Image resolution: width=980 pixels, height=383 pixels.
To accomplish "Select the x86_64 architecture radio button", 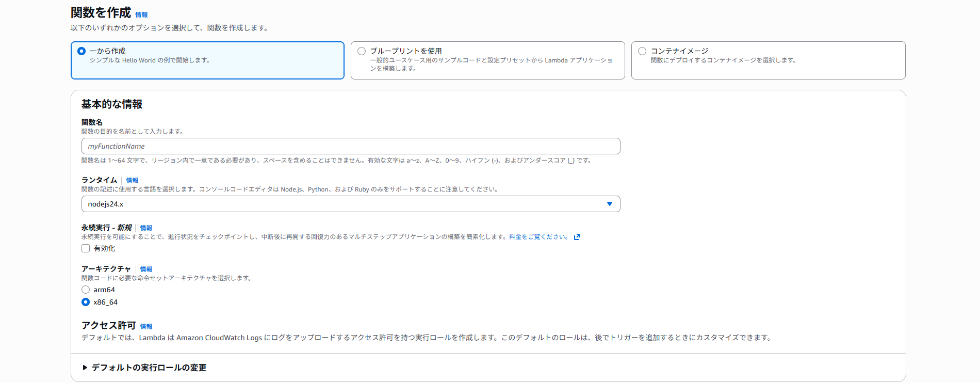I will tap(86, 302).
